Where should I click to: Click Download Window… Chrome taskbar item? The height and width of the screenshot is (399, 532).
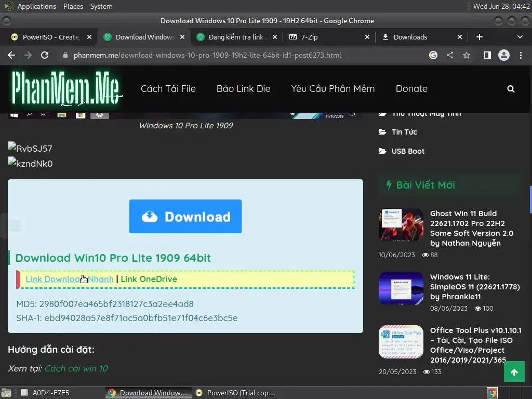coord(148,393)
